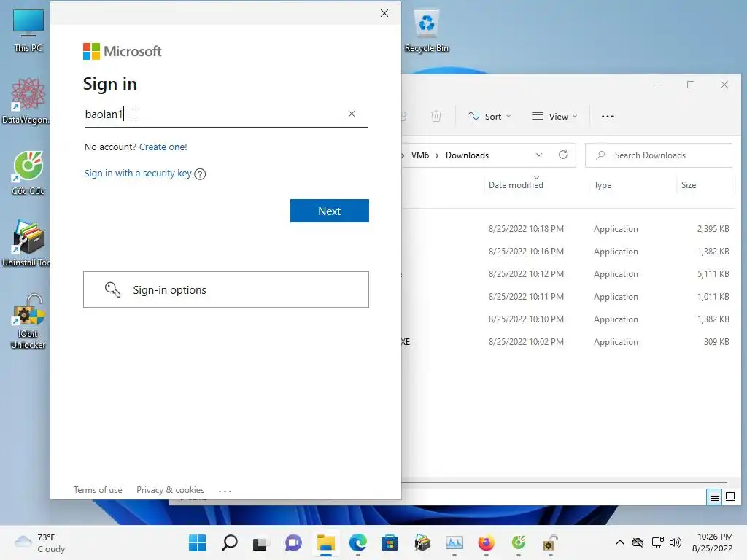The image size is (747, 560).
Task: Show hidden system tray icons
Action: tap(620, 542)
